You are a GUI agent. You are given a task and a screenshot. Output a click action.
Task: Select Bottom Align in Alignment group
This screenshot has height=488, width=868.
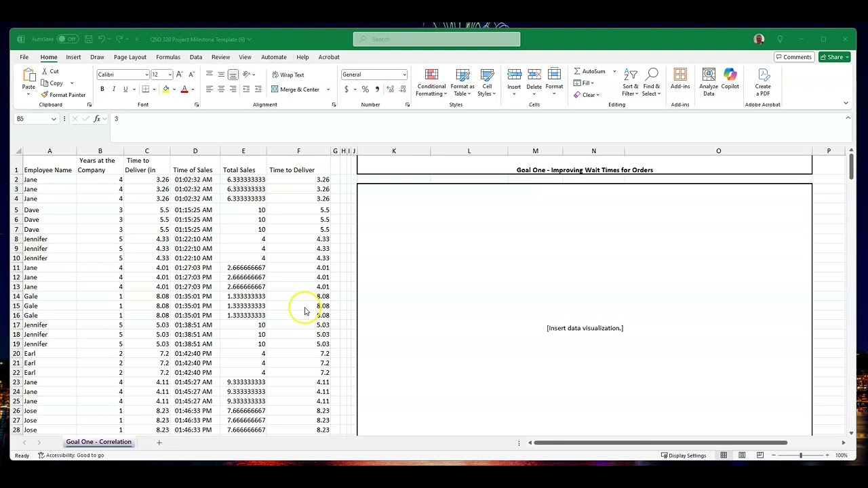[x=233, y=75]
